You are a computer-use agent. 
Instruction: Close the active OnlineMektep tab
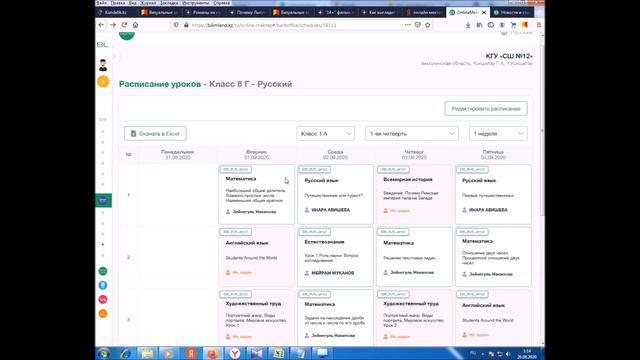[x=484, y=13]
